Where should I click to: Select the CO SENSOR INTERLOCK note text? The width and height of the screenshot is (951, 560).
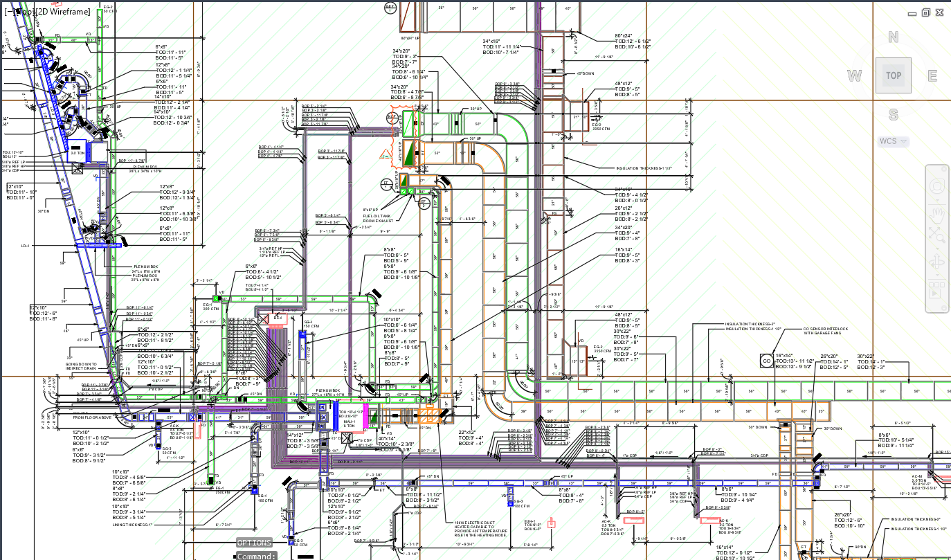click(x=826, y=331)
